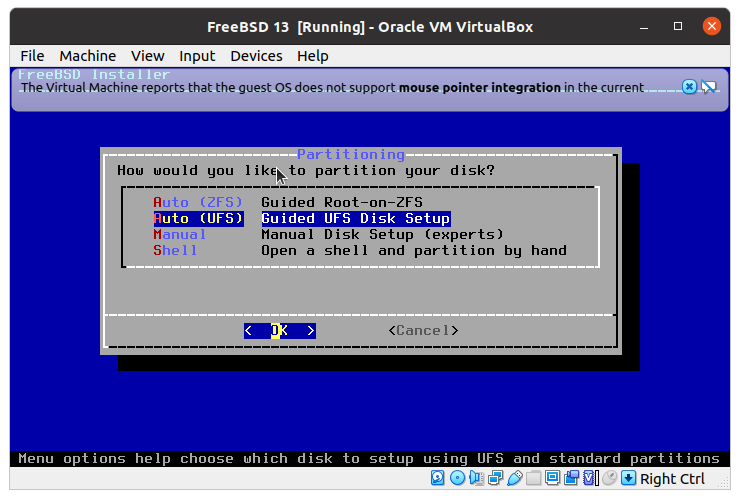
Task: Click the mouse integration status icon
Action: coord(608,478)
